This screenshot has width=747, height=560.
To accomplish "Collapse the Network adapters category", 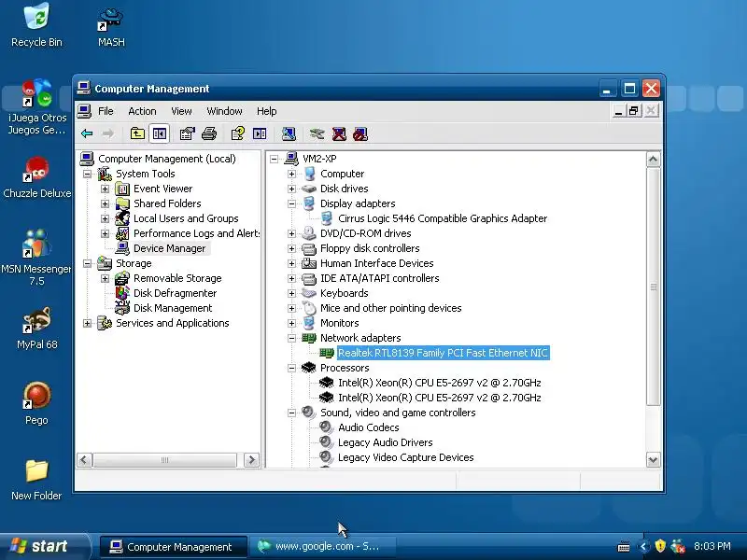I will 291,338.
